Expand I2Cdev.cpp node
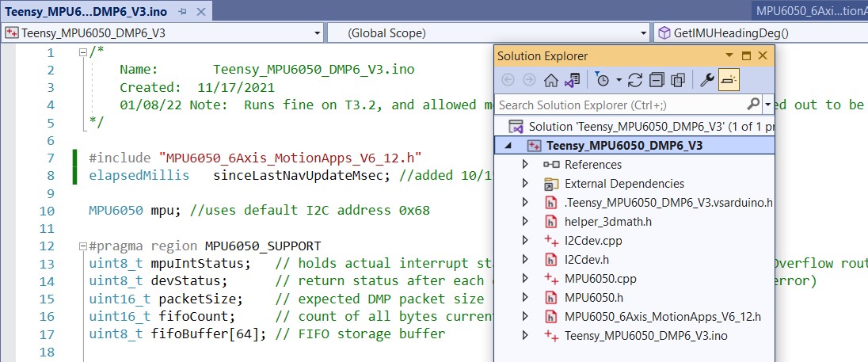 pos(525,240)
